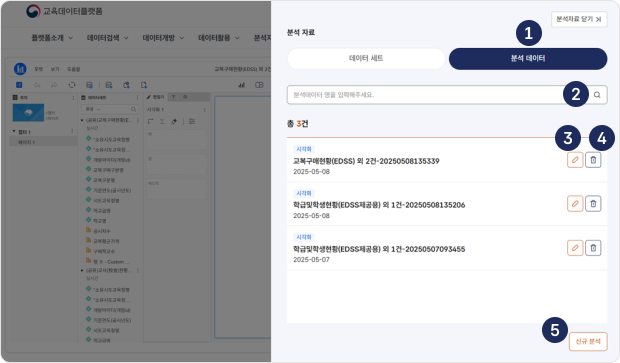This screenshot has height=363, width=620.
Task: Click the 공시차수 measure field
Action: tap(102, 231)
